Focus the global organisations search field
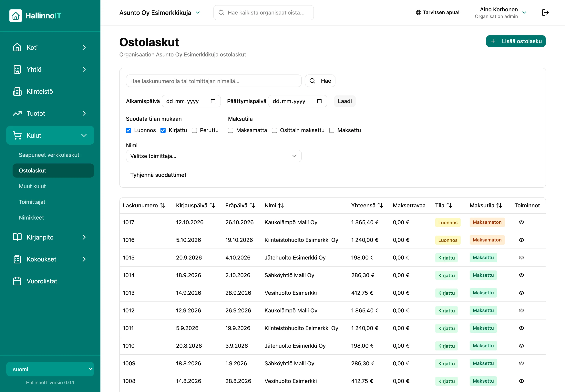 coord(263,13)
